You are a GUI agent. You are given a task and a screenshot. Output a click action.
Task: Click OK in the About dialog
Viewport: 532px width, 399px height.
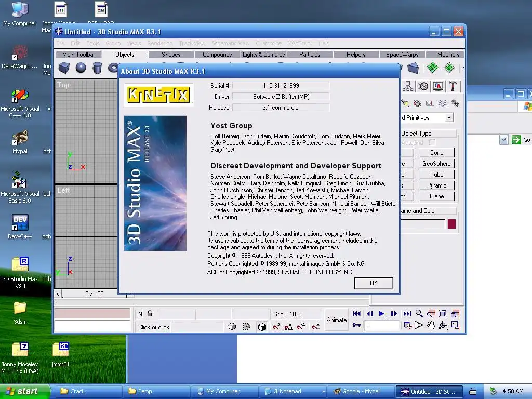[x=374, y=283]
